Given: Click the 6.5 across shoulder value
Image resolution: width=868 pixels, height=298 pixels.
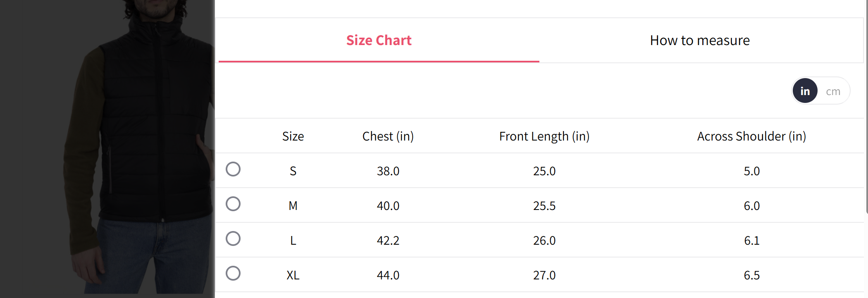Looking at the screenshot, I should [x=751, y=275].
